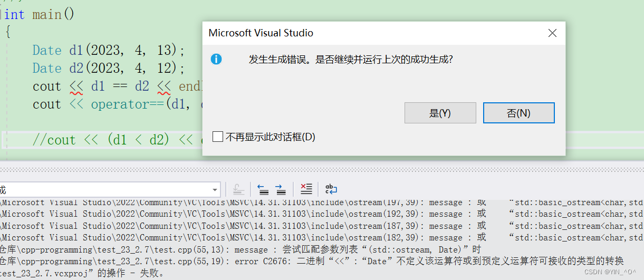Click the 'Date d1(2023, 4, 13);' line
The width and height of the screenshot is (644, 280).
coord(109,51)
